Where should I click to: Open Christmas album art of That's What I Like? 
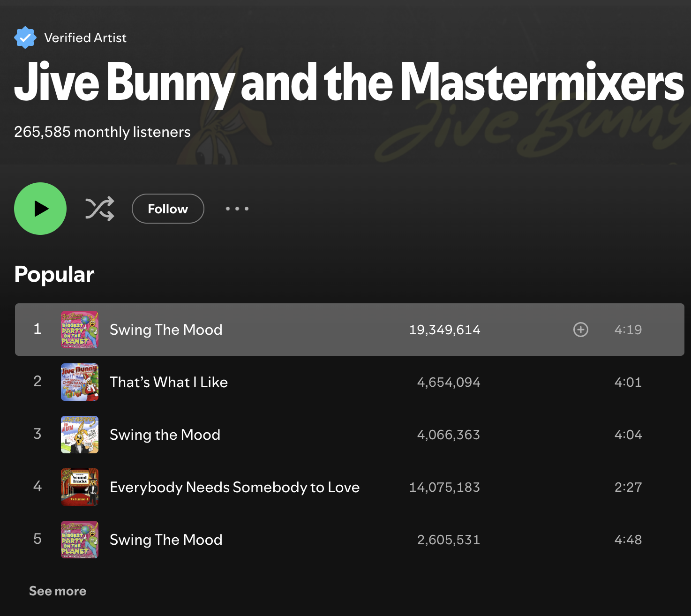point(80,382)
